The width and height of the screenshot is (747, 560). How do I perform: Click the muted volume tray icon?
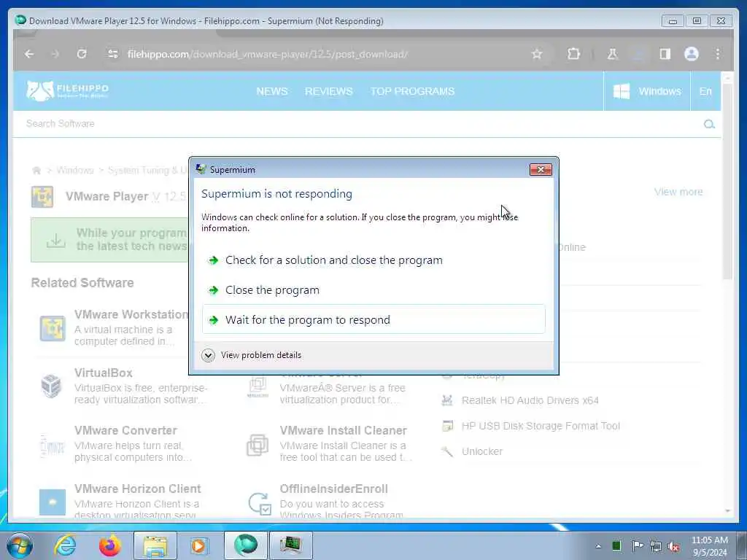[673, 546]
